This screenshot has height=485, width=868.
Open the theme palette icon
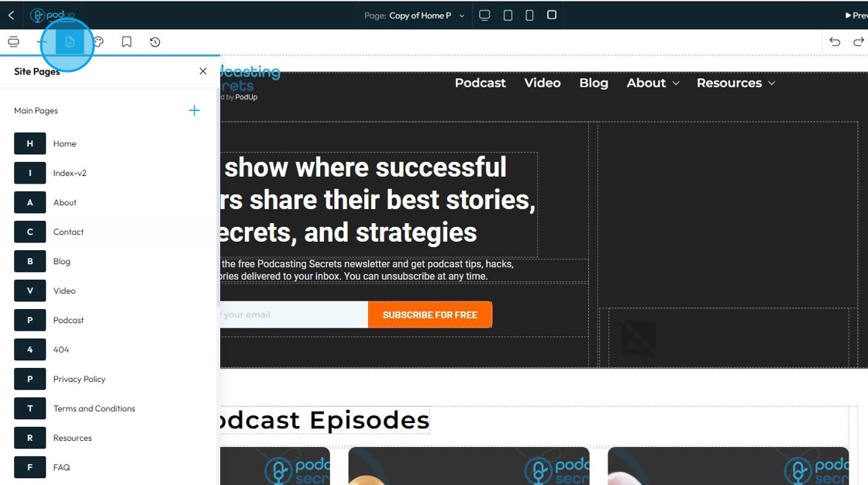point(98,42)
